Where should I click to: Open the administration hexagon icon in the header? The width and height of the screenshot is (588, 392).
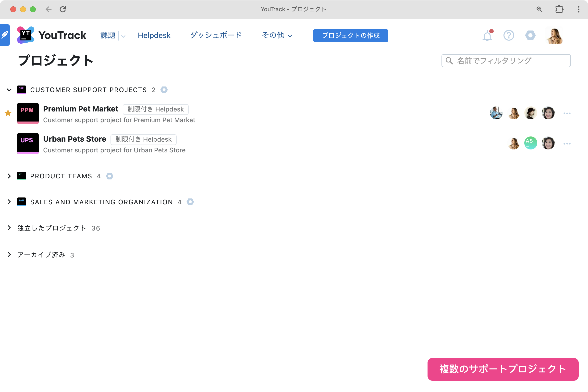[530, 36]
